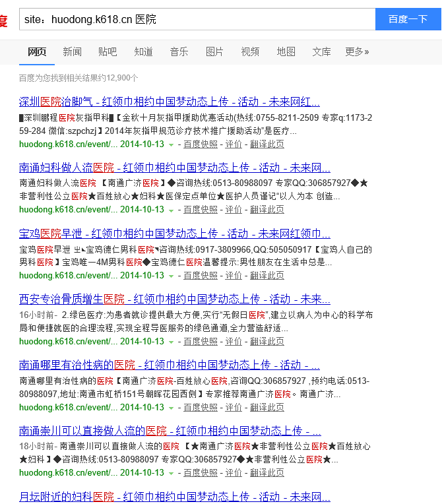
Task: Click snippet text 18小时前 in 南通崇川 result
Action: 37,446
